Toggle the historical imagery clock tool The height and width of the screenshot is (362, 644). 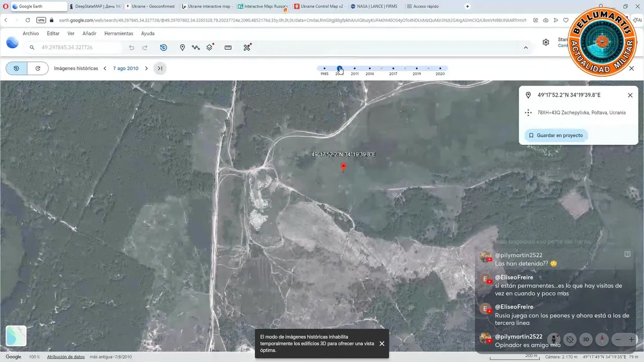point(164,47)
